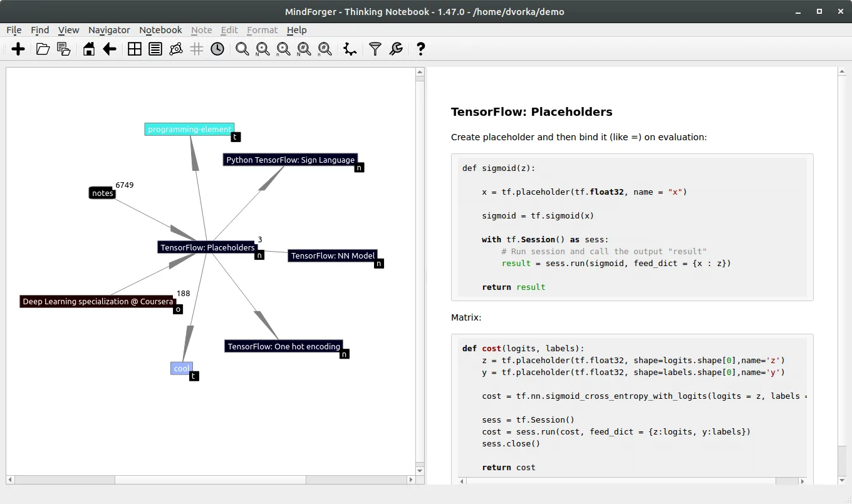Screen dimensions: 852x504
Task: Click the plus icon to create new notebook
Action: (18, 49)
